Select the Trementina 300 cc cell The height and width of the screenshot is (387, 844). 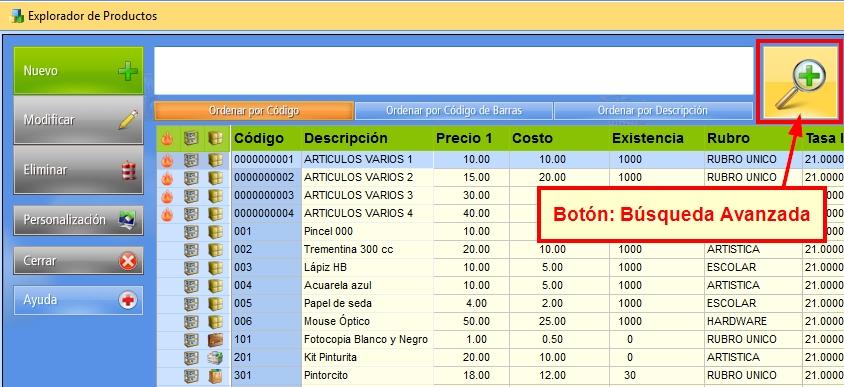(x=367, y=249)
